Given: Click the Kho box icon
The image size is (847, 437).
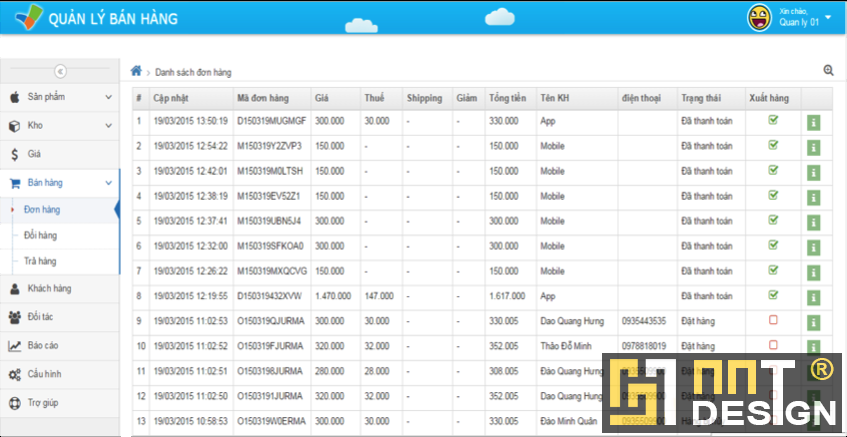Looking at the screenshot, I should coord(15,126).
